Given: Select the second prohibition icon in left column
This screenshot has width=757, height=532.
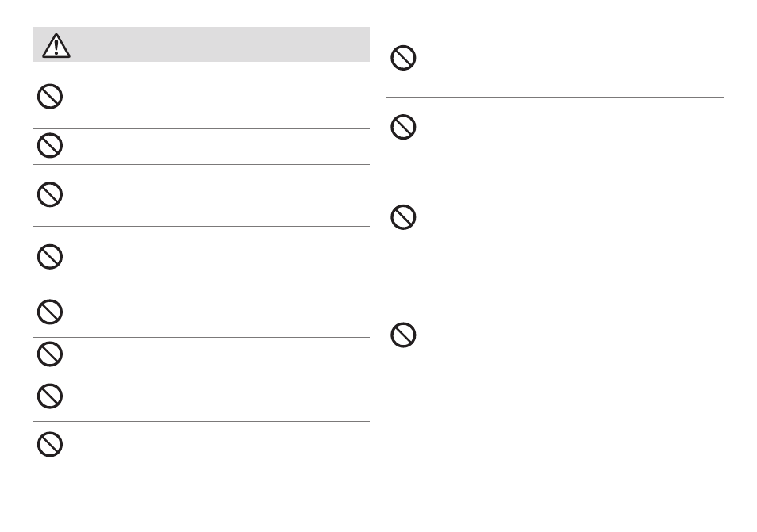Looking at the screenshot, I should pos(50,145).
